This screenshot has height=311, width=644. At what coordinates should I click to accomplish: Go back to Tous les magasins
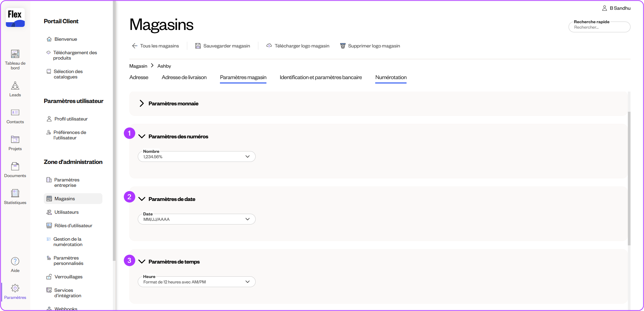pyautogui.click(x=155, y=46)
